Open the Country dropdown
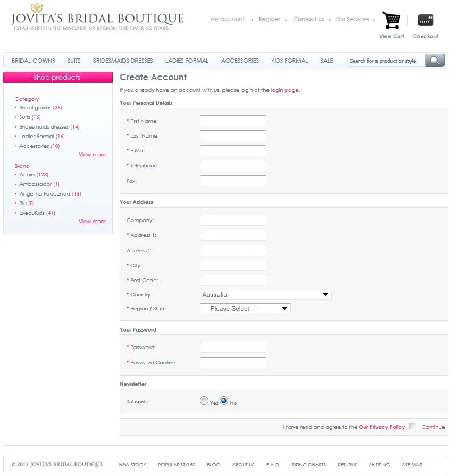Screen dimensions: 452x476 coord(265,294)
